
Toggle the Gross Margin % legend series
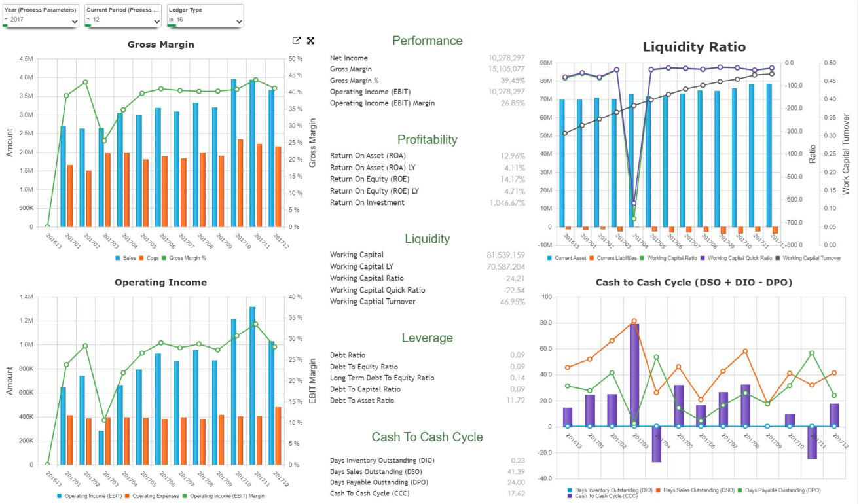(184, 258)
